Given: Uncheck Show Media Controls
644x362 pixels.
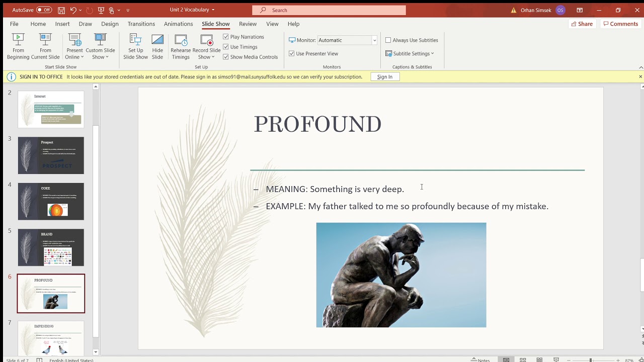Looking at the screenshot, I should pos(226,57).
